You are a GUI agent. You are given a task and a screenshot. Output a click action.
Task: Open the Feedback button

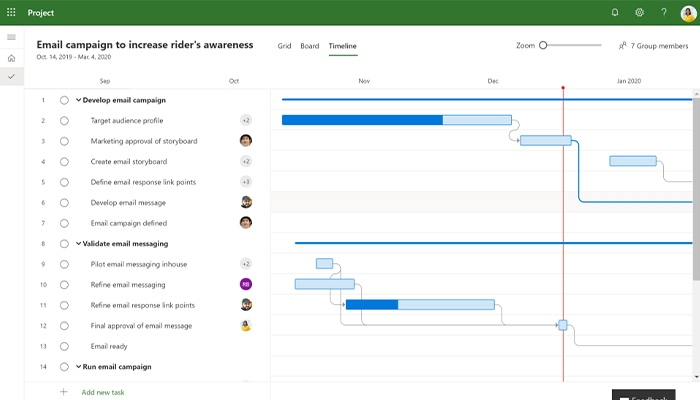644,395
